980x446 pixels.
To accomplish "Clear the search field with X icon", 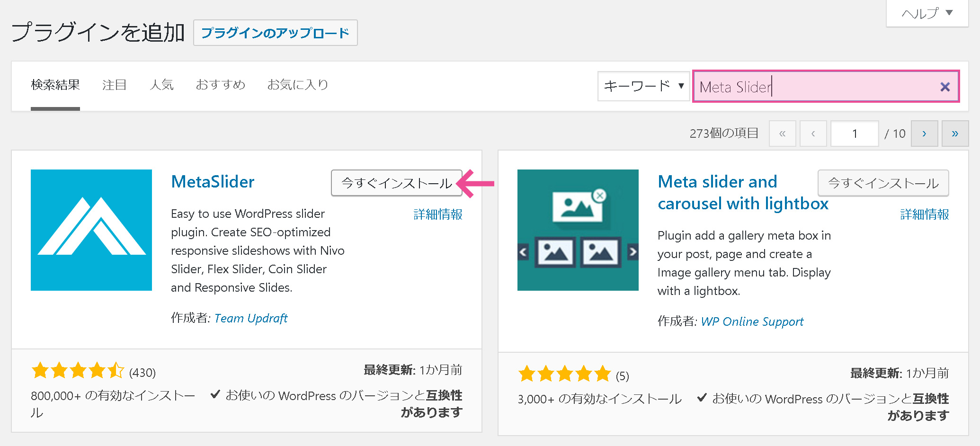I will point(944,87).
